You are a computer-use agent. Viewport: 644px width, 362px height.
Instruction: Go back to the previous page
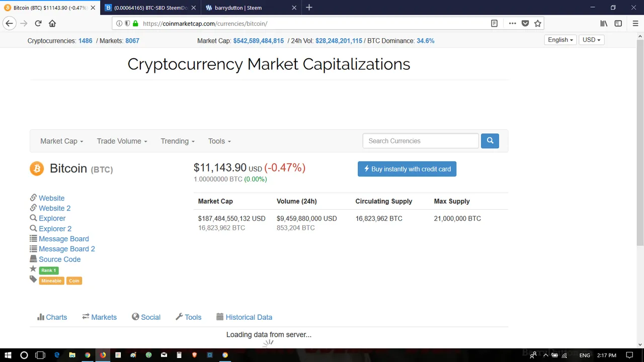pos(9,23)
